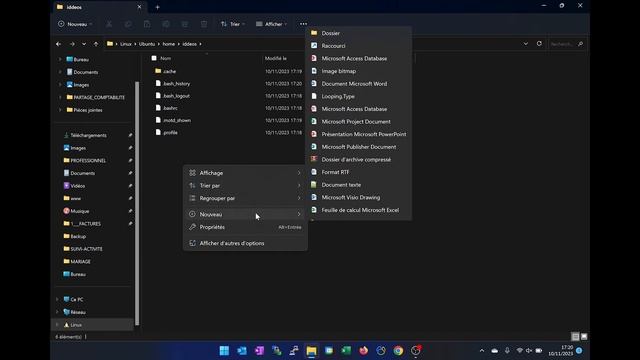640x360 pixels.
Task: Create a Dossier d'archive compressé
Action: (x=358, y=159)
